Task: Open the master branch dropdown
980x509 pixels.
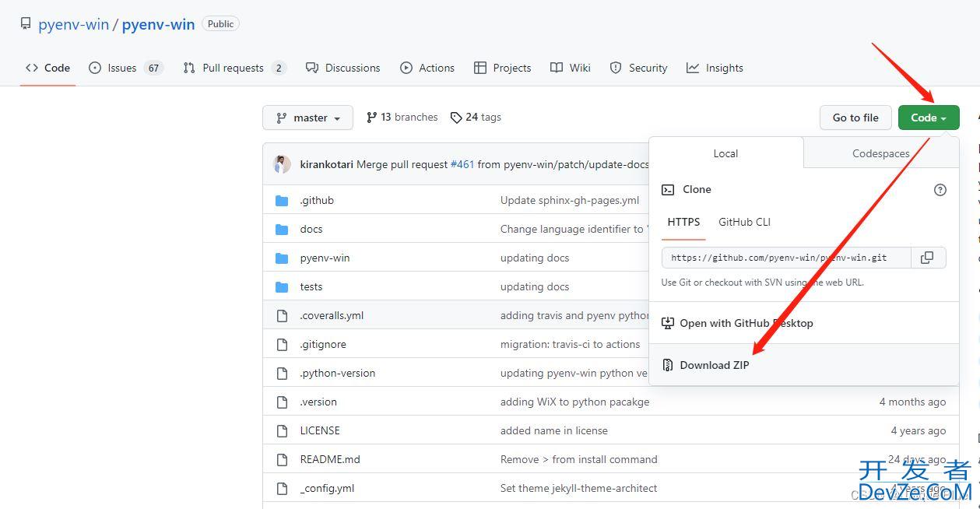Action: pyautogui.click(x=307, y=118)
